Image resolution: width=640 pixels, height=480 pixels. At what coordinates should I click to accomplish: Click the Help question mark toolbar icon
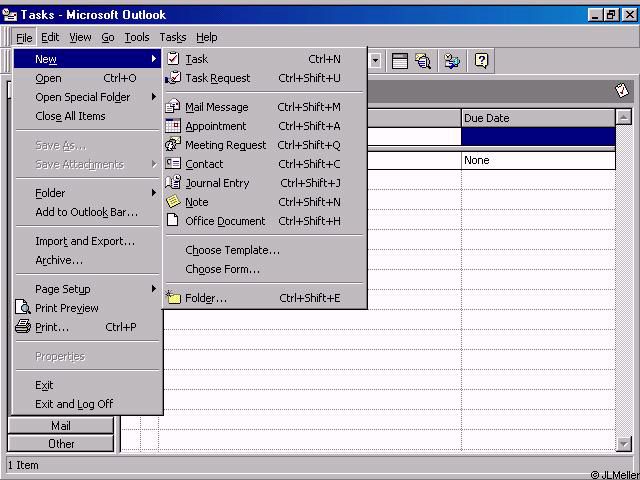tap(481, 61)
